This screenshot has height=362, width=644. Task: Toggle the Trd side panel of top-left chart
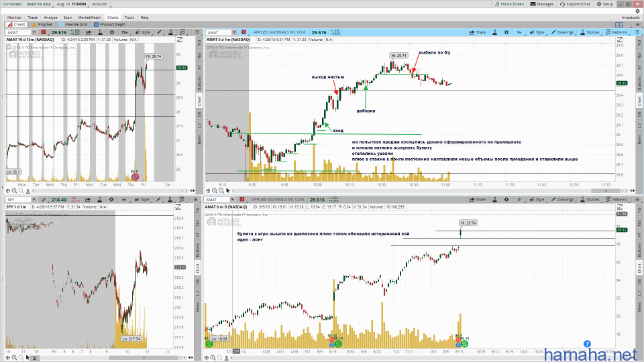pyautogui.click(x=200, y=42)
